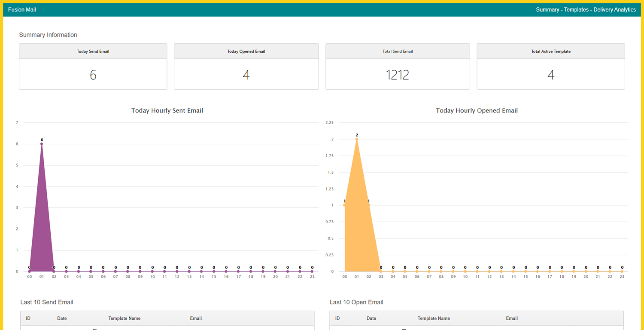This screenshot has height=330, width=644.
Task: Click the opened chart data point at hour 23
Action: tap(622, 271)
